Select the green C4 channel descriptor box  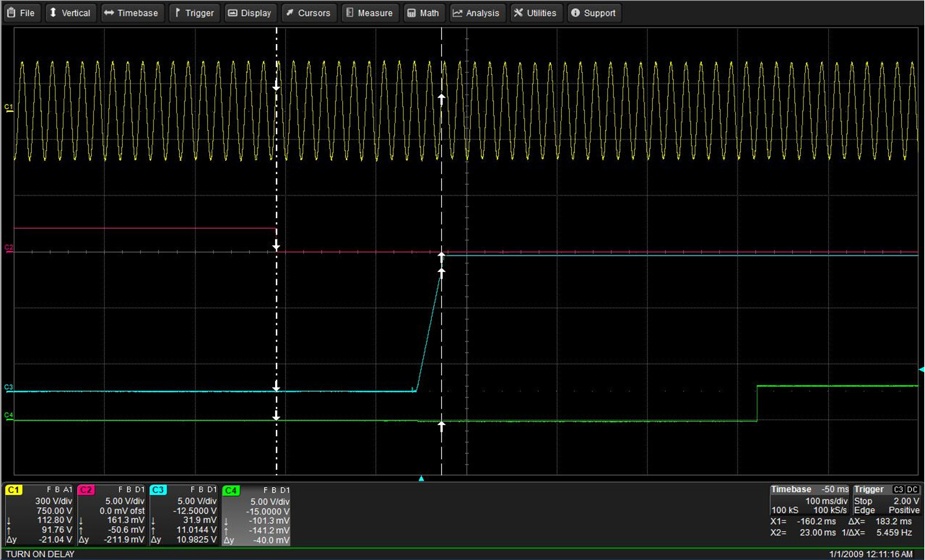(x=256, y=515)
